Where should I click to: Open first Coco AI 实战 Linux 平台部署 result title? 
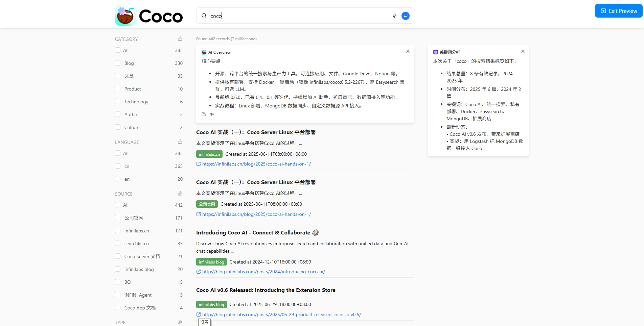(x=256, y=132)
